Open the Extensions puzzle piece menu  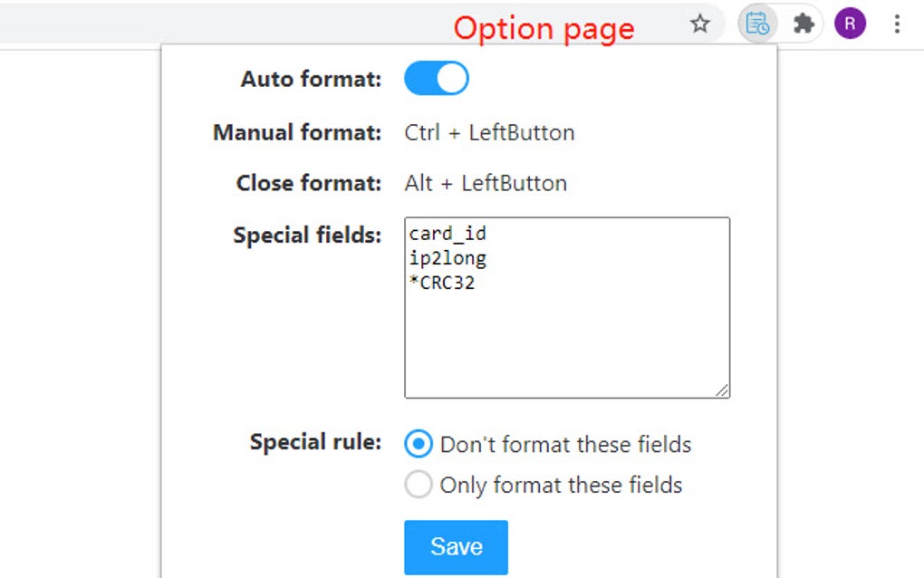(x=804, y=24)
